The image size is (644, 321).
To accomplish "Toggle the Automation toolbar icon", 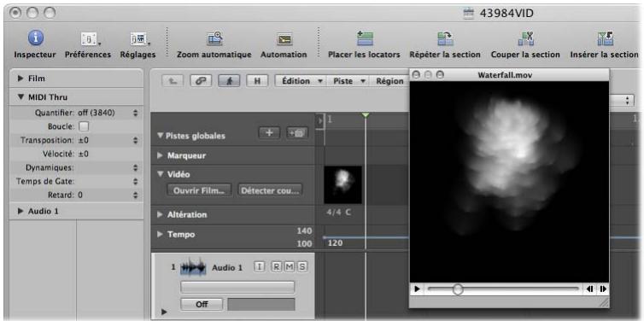I will [284, 40].
